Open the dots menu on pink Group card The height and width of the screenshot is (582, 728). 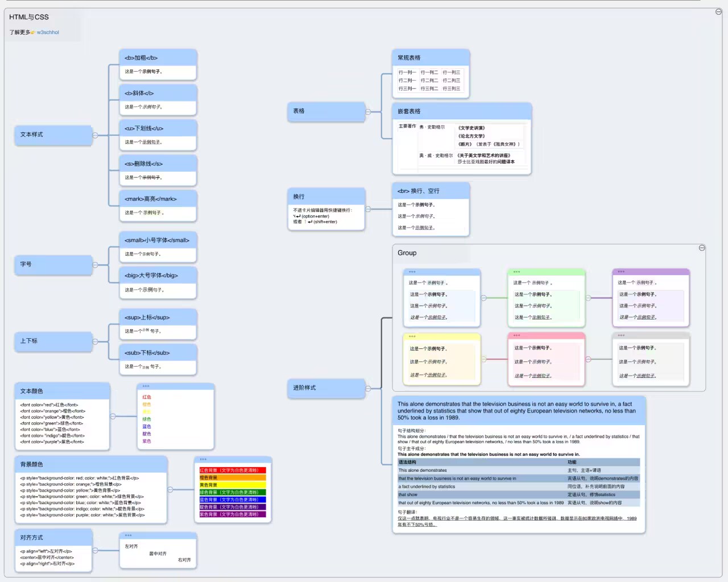(516, 335)
